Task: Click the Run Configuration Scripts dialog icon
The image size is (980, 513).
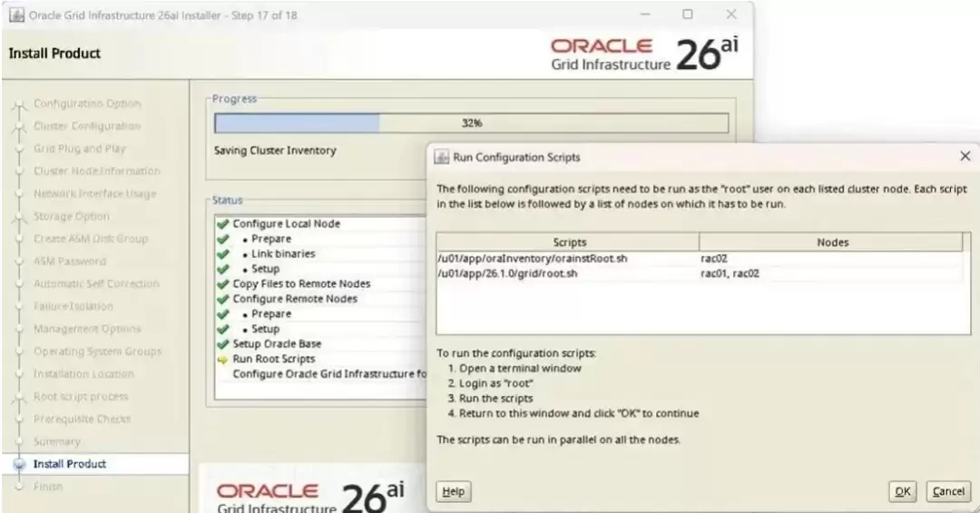Action: pos(442,157)
